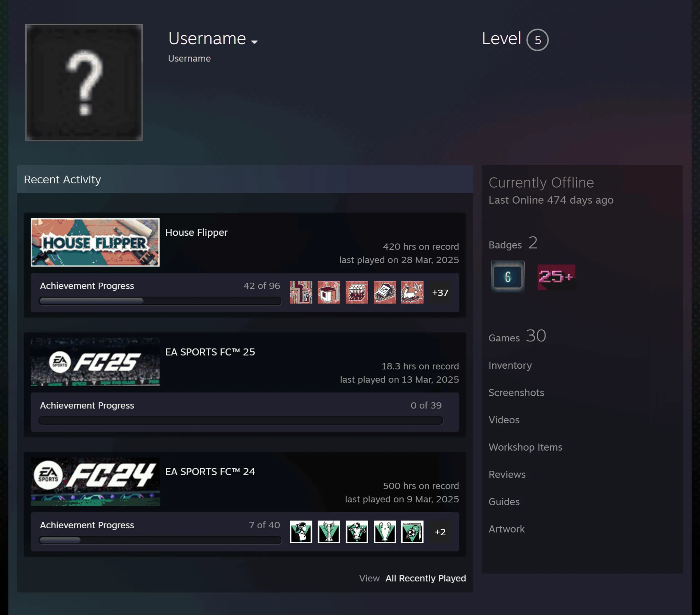Click the '0 of 39' achievement count
This screenshot has width=700, height=615.
coord(426,406)
